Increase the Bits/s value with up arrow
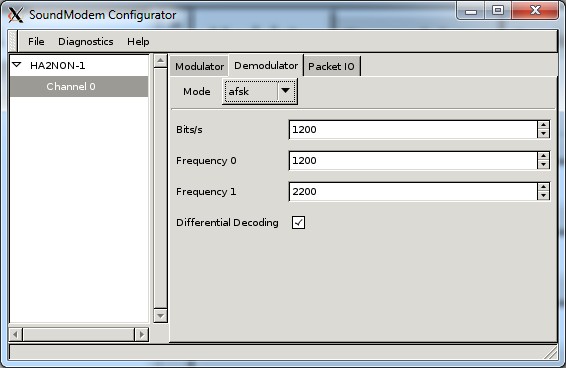Screen dimensions: 566x368 pos(543,125)
